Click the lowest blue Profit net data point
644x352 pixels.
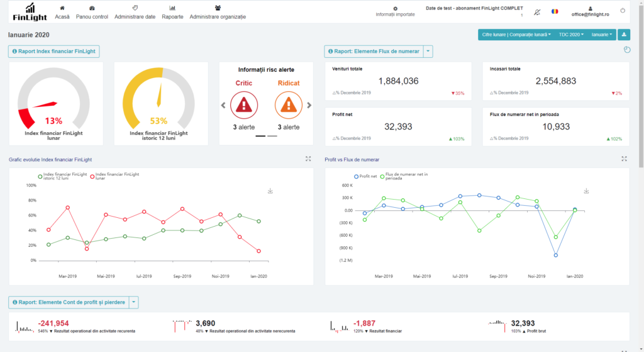point(556,256)
